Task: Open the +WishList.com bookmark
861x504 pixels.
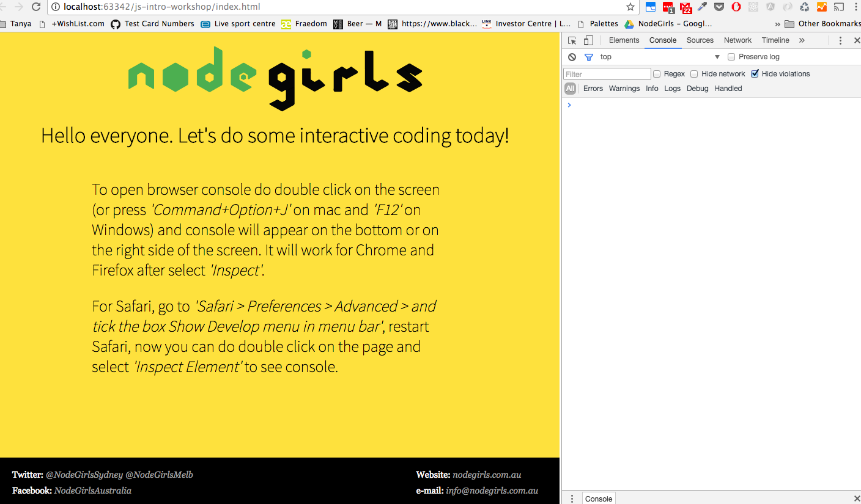Action: (x=72, y=24)
